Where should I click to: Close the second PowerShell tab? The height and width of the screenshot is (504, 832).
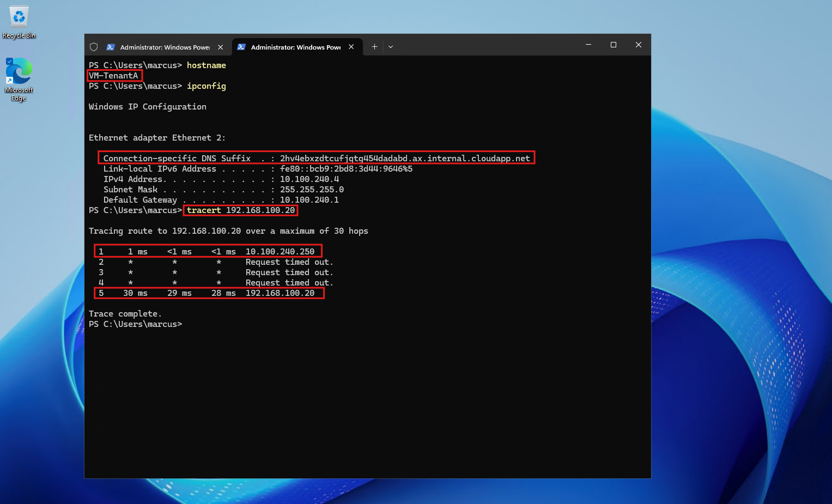[351, 47]
